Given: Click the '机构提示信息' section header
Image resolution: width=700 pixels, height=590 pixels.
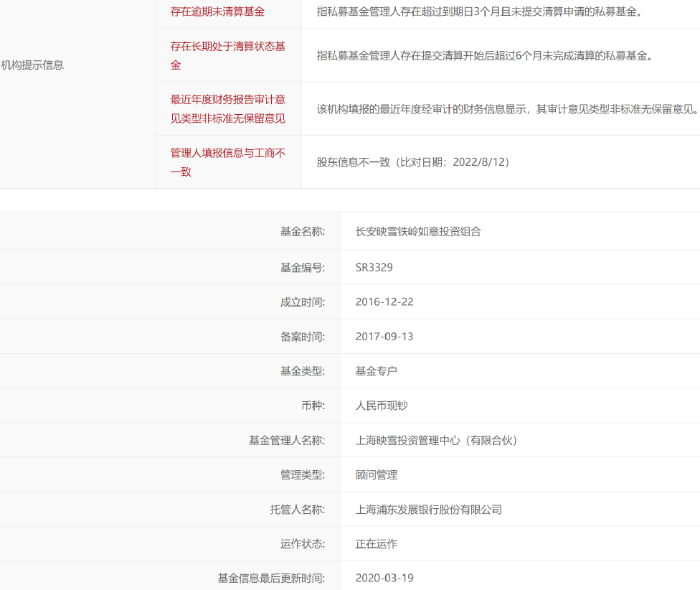Looking at the screenshot, I should coord(32,65).
